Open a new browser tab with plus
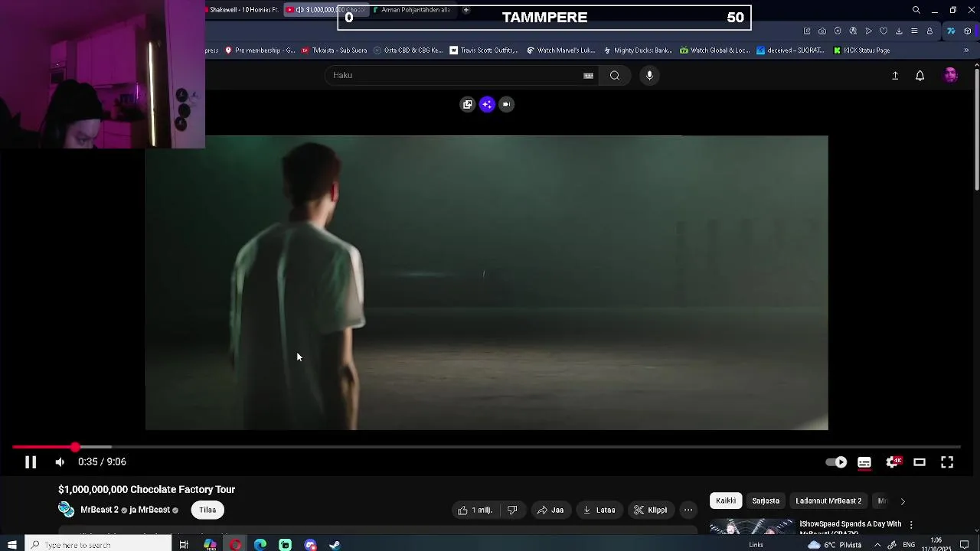 (465, 10)
